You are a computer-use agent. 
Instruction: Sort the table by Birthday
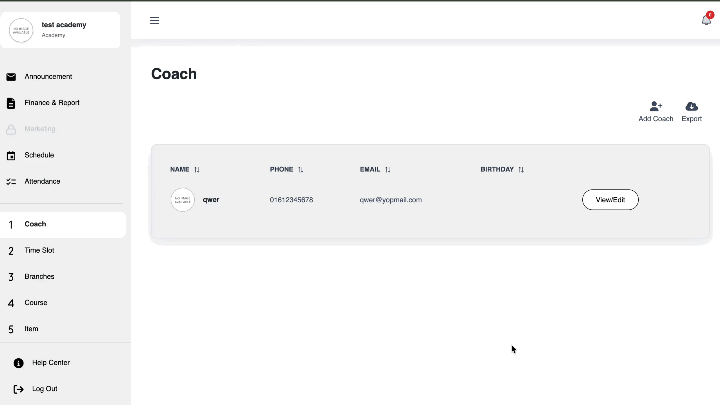[521, 170]
